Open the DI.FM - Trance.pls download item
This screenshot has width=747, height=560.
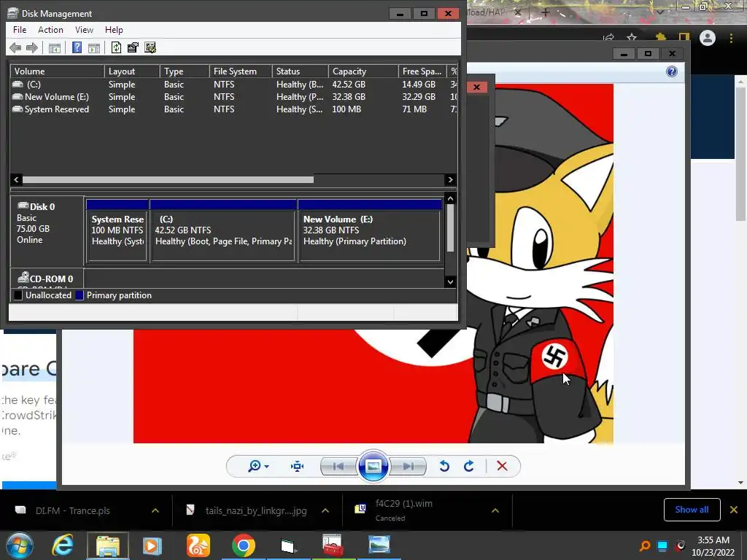click(x=71, y=510)
